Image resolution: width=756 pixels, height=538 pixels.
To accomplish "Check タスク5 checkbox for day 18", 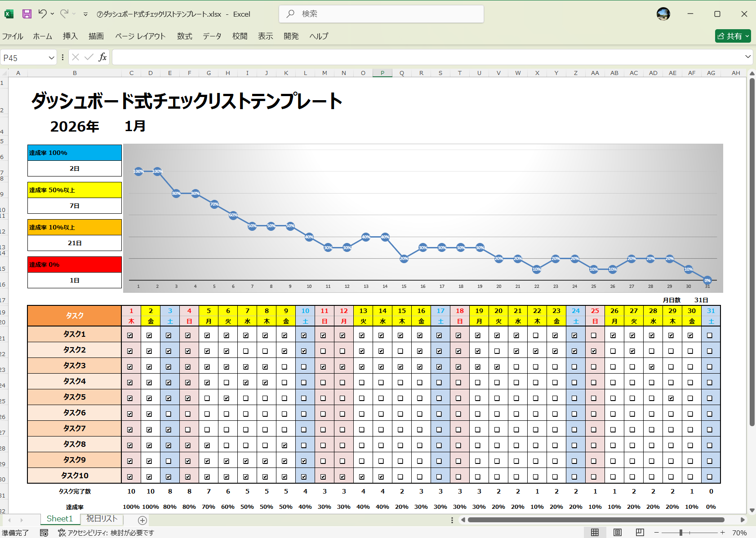I will click(x=460, y=397).
